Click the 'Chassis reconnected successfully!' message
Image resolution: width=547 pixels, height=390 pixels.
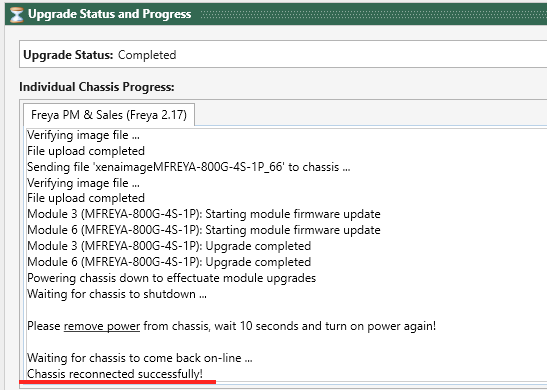(x=115, y=374)
